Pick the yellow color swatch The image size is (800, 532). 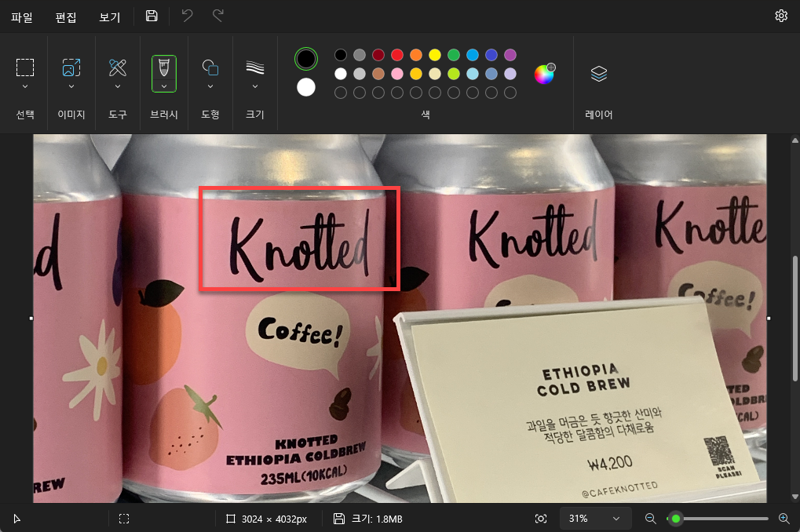(x=435, y=55)
